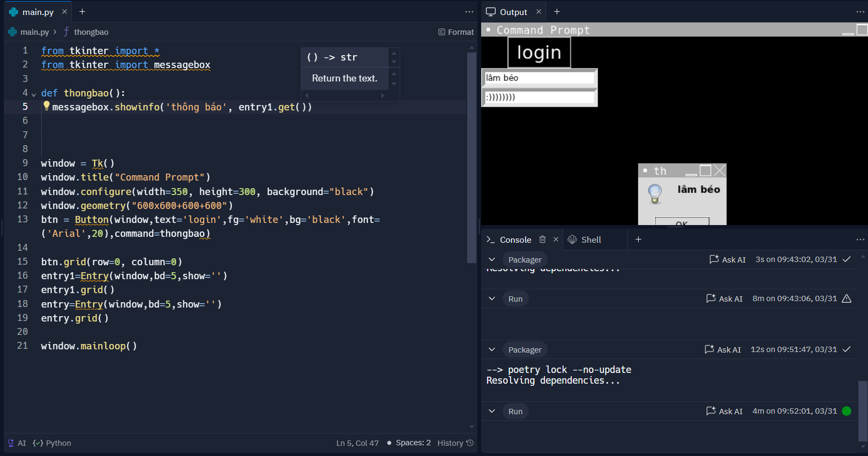Add a new editor tab with plus
The height and width of the screenshot is (456, 868).
point(83,12)
